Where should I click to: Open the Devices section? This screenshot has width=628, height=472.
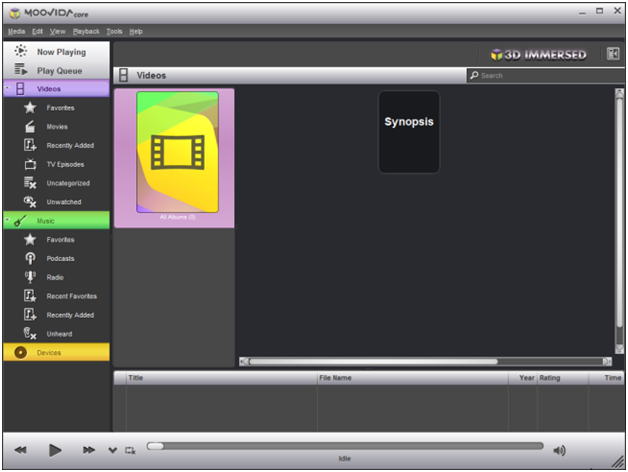click(x=56, y=352)
